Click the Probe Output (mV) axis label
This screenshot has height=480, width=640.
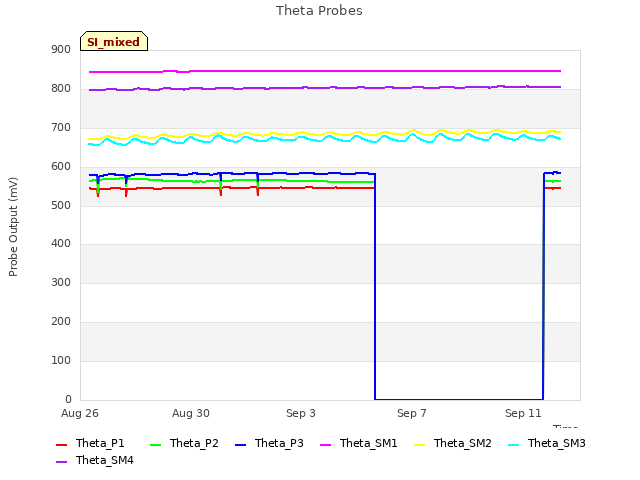[13, 227]
